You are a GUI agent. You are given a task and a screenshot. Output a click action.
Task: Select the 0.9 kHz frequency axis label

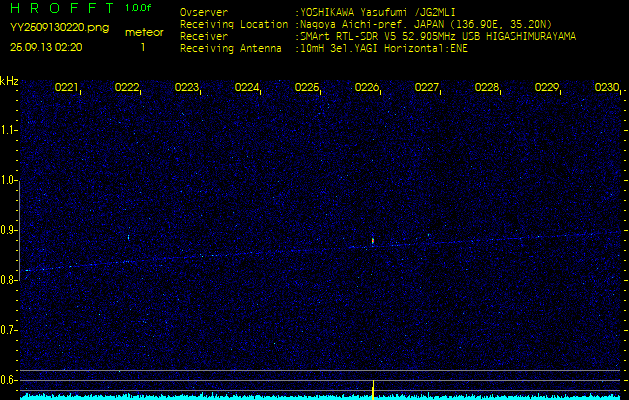click(10, 230)
